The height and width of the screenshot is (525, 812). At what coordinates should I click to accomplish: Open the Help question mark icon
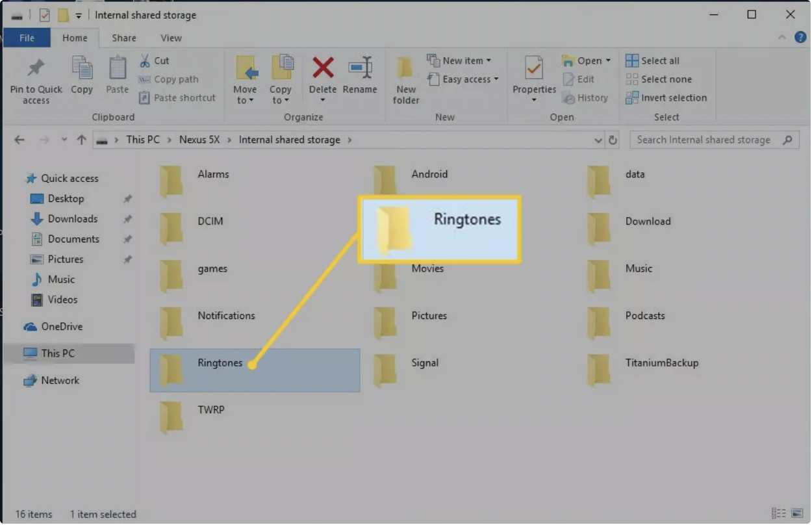(800, 37)
